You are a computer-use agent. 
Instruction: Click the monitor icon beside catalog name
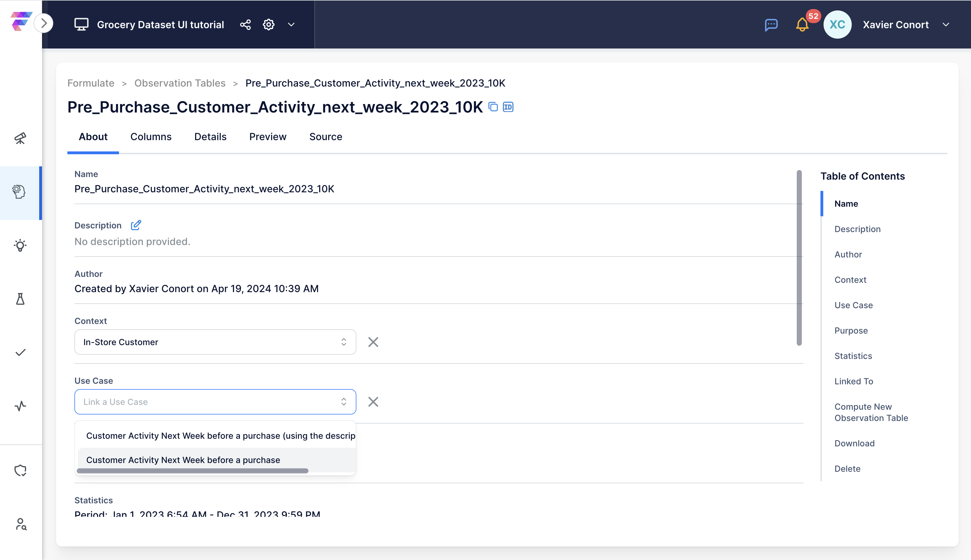[81, 25]
